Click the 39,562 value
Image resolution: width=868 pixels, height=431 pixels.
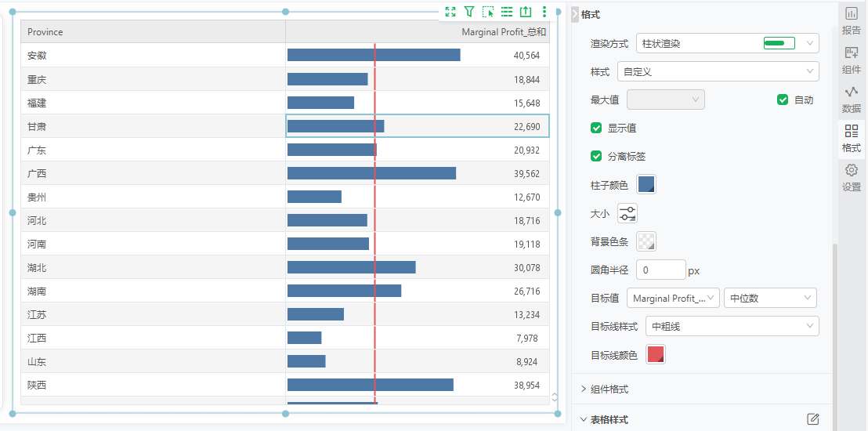coord(526,173)
